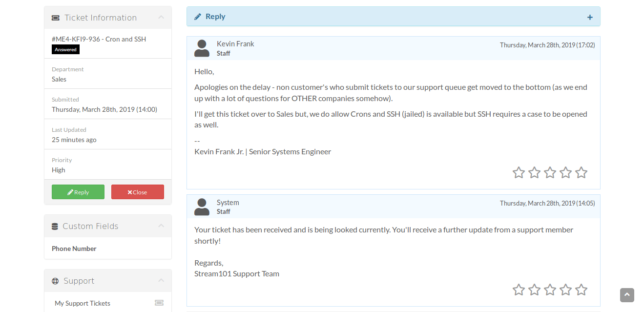
Task: Click the Staff label under Kevin Frank
Action: tap(224, 53)
